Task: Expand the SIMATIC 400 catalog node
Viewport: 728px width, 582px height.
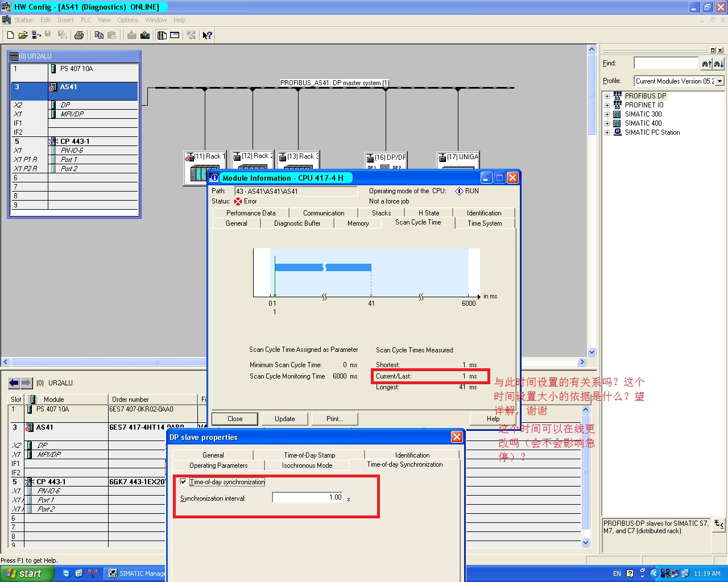Action: pyautogui.click(x=607, y=123)
